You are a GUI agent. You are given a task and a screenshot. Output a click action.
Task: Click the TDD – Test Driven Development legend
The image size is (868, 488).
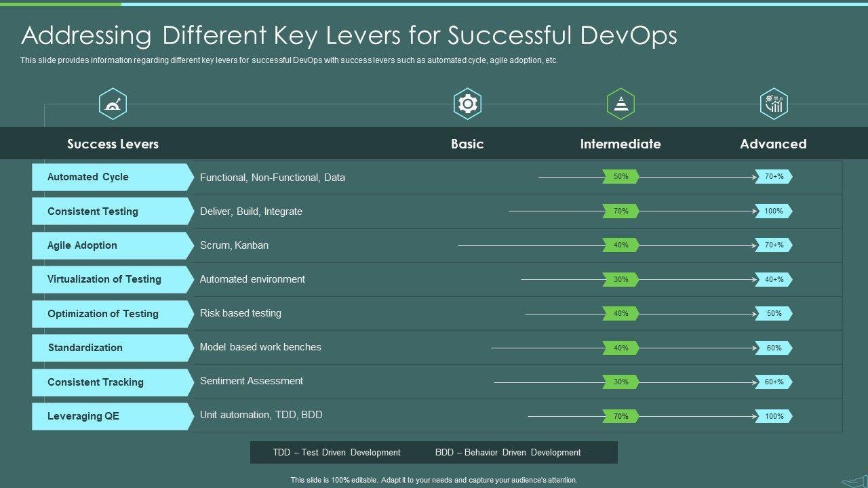click(336, 453)
